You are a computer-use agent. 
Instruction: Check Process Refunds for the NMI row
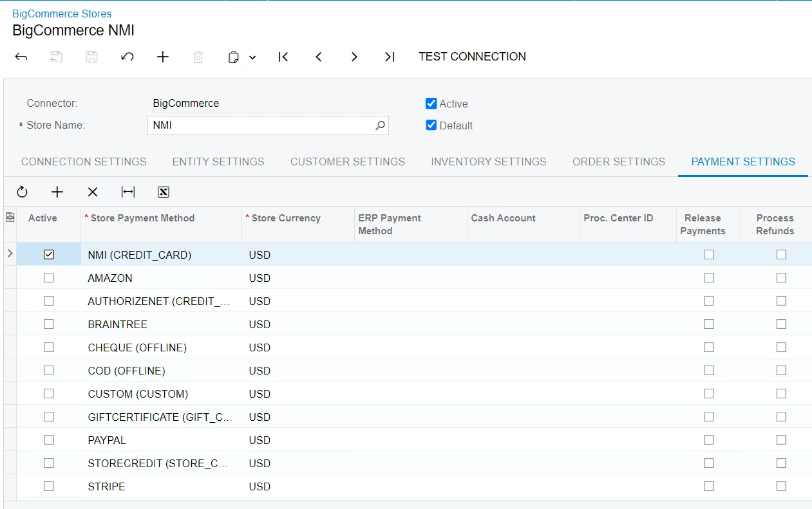tap(781, 255)
